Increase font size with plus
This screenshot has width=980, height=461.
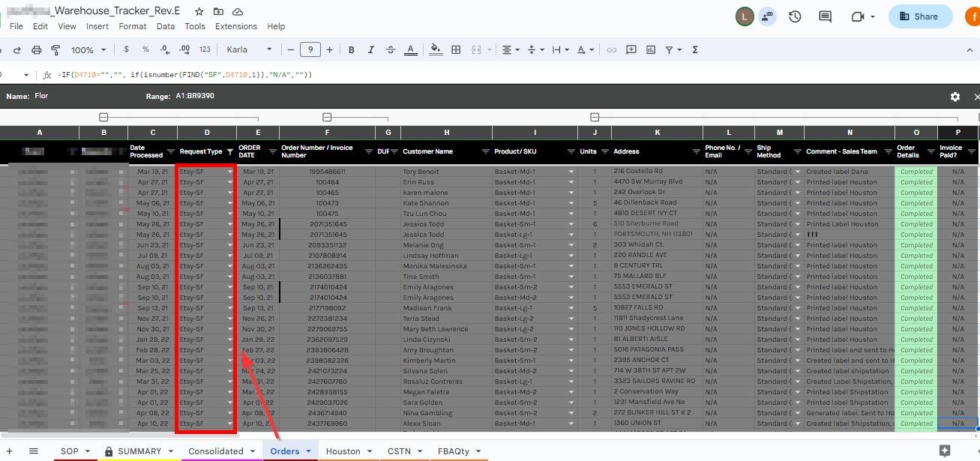[x=329, y=49]
